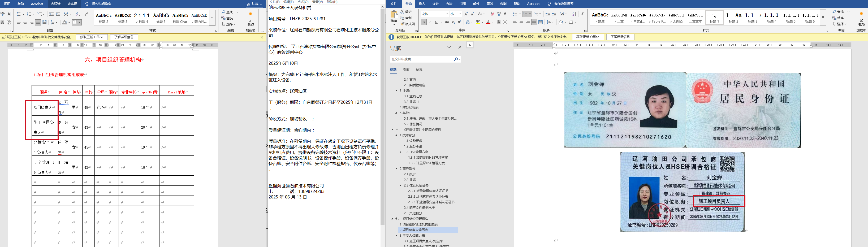The height and width of the screenshot is (247, 868).
Task: Toggle character border (boxed A) in right window
Action: [505, 14]
